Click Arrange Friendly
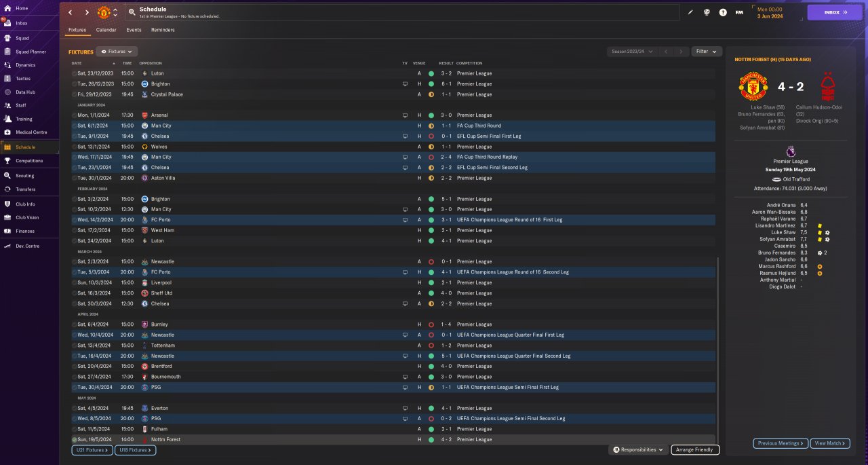Screen dimensions: 868x465 click(x=695, y=449)
